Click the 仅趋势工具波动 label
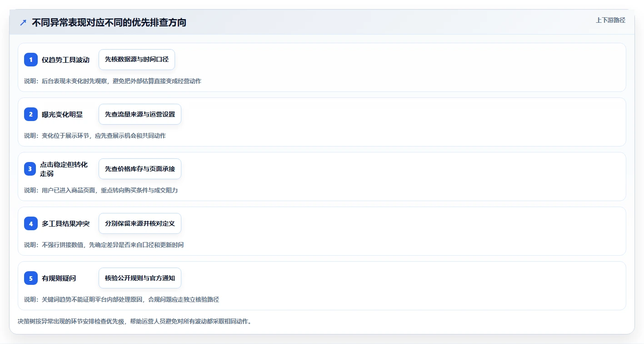 pyautogui.click(x=65, y=60)
